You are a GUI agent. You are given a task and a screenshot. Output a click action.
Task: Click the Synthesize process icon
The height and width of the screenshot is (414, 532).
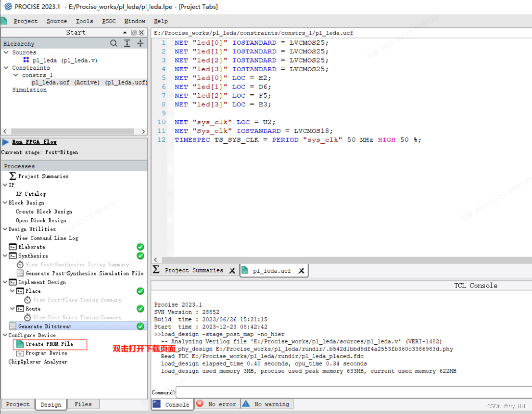click(13, 256)
